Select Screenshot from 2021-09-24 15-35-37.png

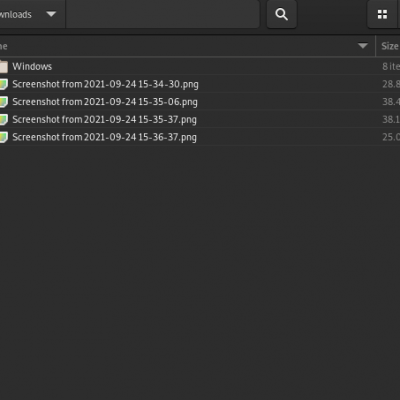coord(104,120)
